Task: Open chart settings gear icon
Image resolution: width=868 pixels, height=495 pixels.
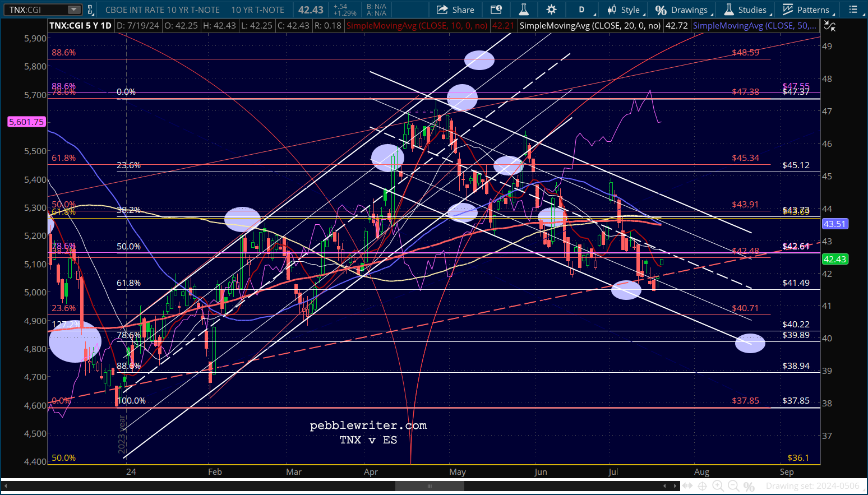Action: coord(551,10)
